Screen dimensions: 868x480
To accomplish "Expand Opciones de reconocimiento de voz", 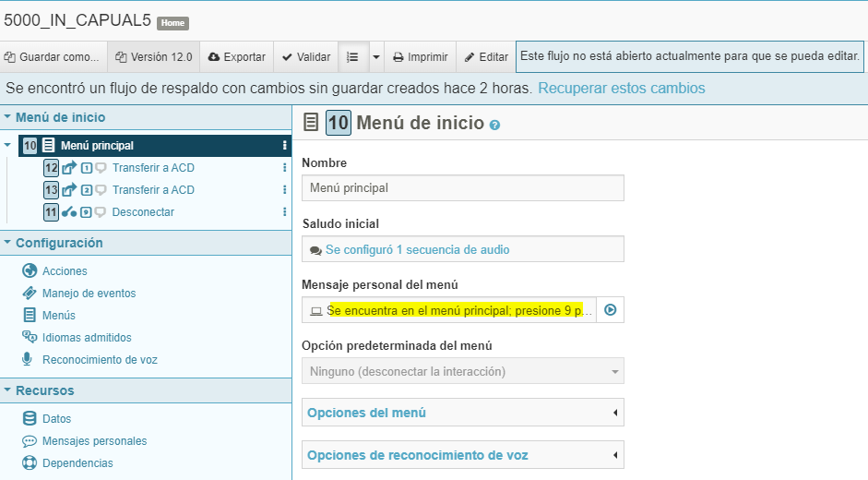I will point(463,455).
